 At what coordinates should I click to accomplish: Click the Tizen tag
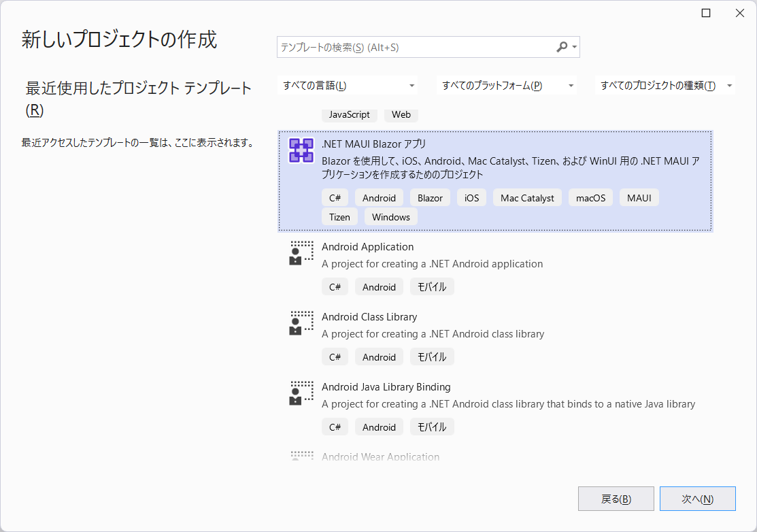tap(339, 217)
